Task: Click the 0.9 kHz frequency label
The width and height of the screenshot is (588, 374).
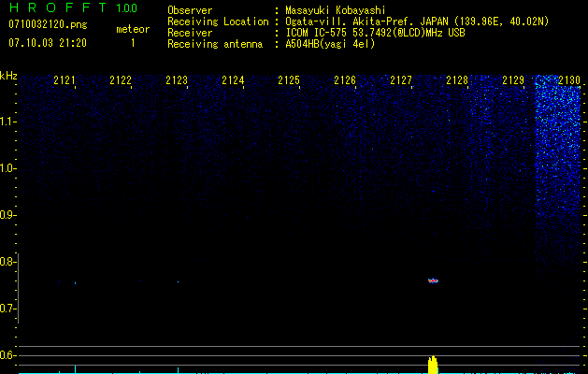Action: (7, 215)
